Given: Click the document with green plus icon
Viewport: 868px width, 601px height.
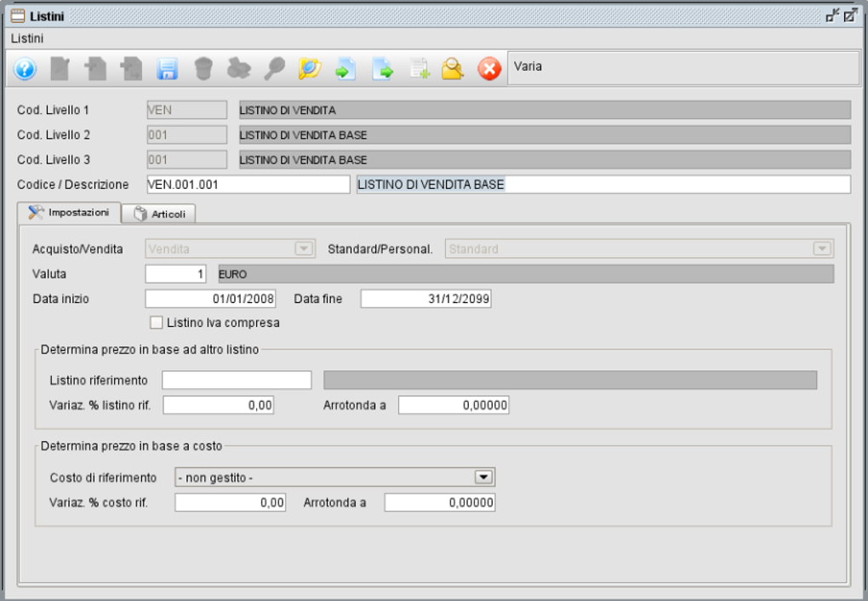Looking at the screenshot, I should 419,69.
